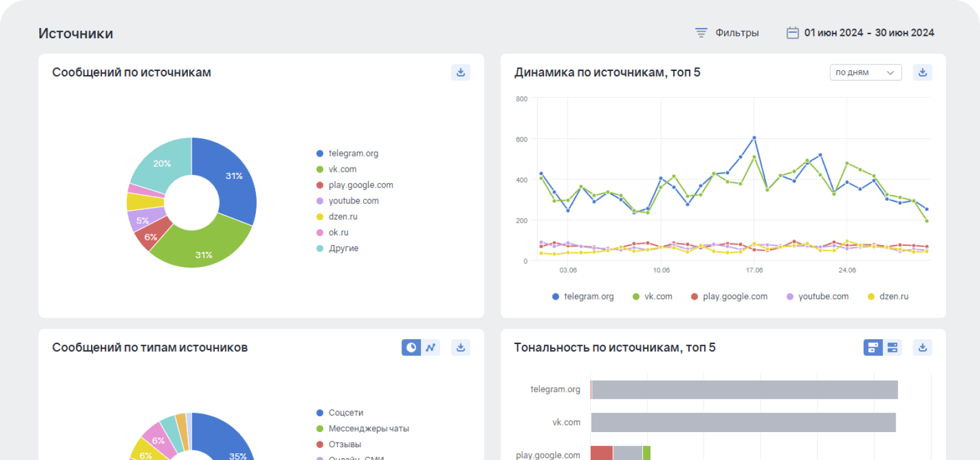This screenshot has height=460, width=980.
Task: Open the Фильтры filter icon
Action: (701, 33)
